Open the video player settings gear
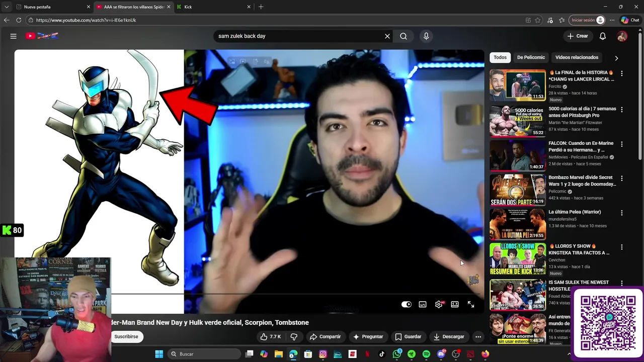 click(x=439, y=304)
